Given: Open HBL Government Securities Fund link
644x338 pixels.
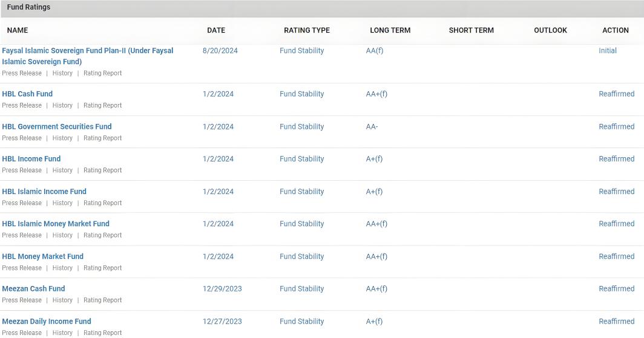Looking at the screenshot, I should 57,127.
